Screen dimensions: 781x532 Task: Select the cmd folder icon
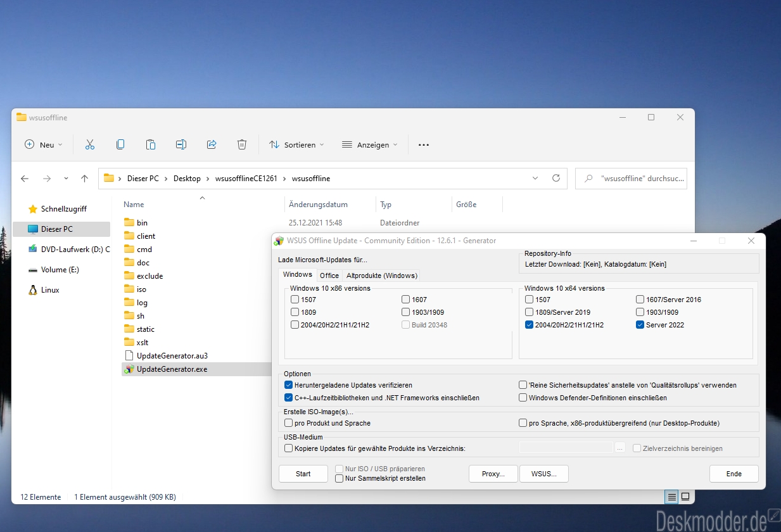pos(129,249)
